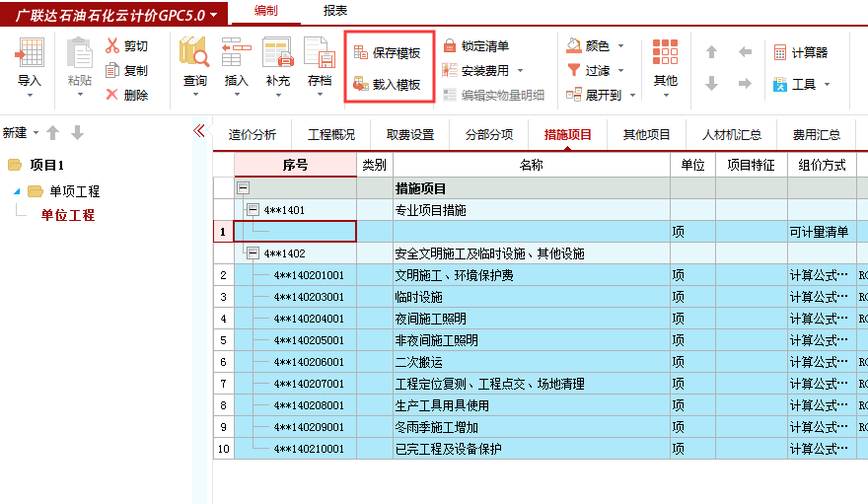This screenshot has height=504, width=868.
Task: Open the 导入 import tool
Action: coord(30,61)
